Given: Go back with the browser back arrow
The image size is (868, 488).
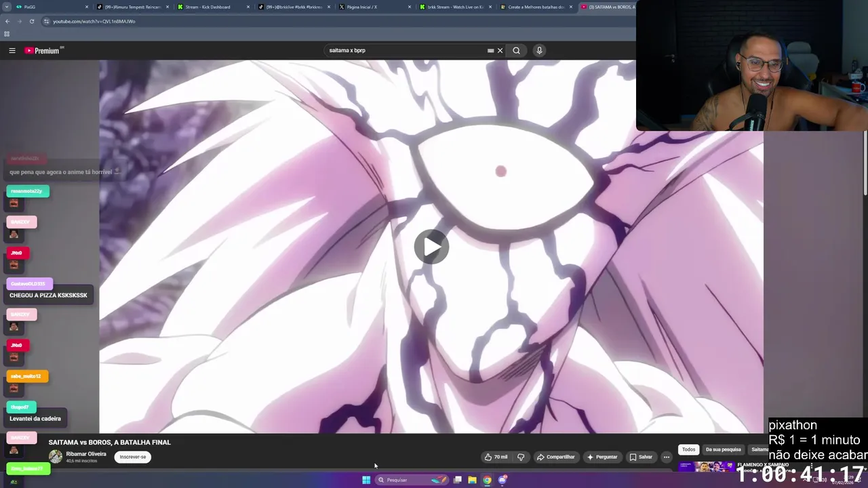Looking at the screenshot, I should point(7,21).
